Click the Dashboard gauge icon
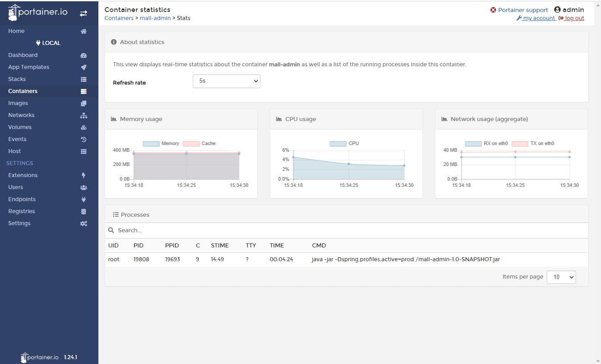 (x=83, y=55)
